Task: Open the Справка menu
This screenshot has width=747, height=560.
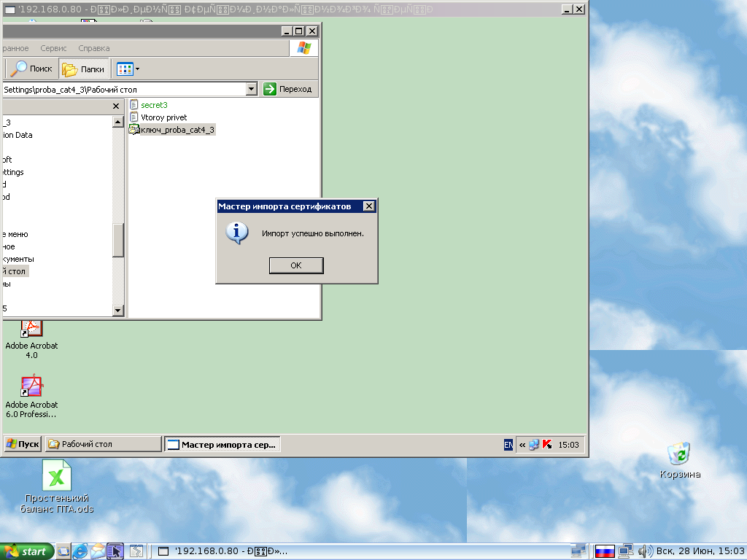Action: pyautogui.click(x=93, y=48)
